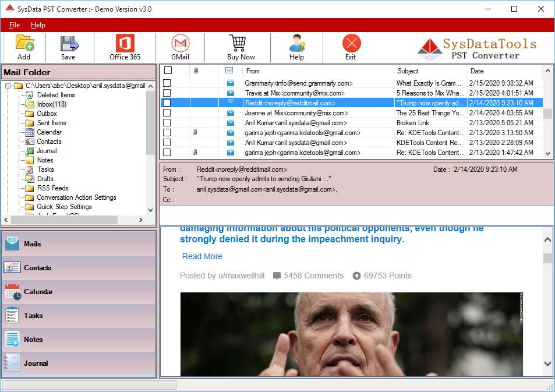Select the Calendar folder in tree
The height and width of the screenshot is (392, 555).
[49, 132]
